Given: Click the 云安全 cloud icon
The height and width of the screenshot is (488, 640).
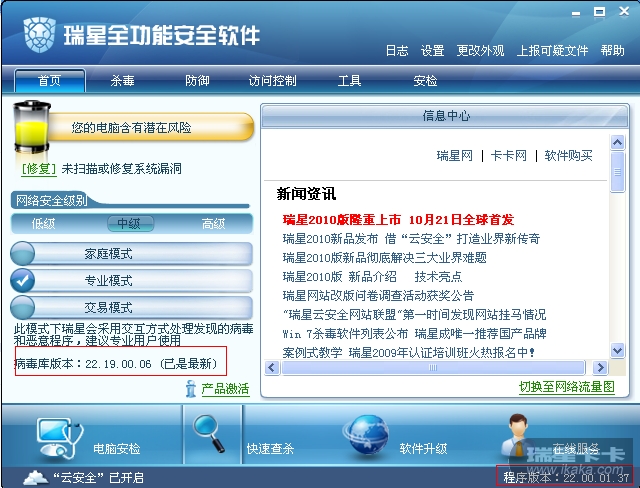Looking at the screenshot, I should coord(36,477).
